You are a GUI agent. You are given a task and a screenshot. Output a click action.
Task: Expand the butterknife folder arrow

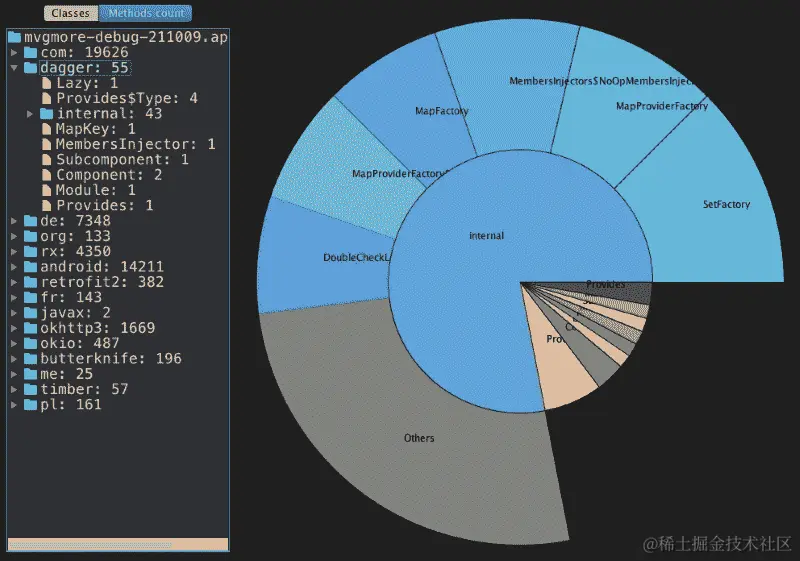point(14,359)
